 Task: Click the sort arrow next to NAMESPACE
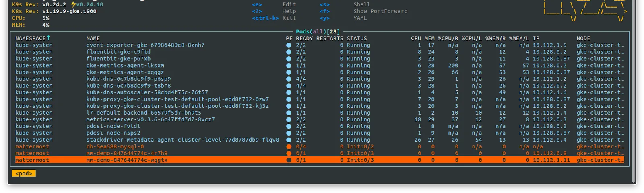(48, 38)
